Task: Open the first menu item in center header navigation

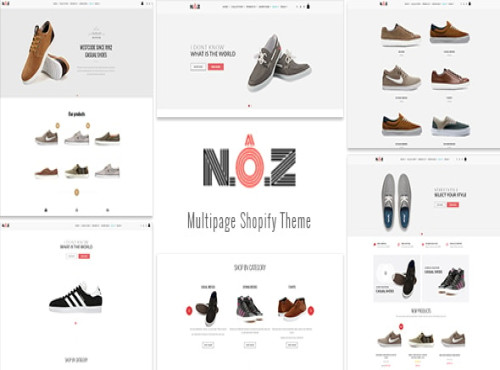Action: click(x=225, y=7)
